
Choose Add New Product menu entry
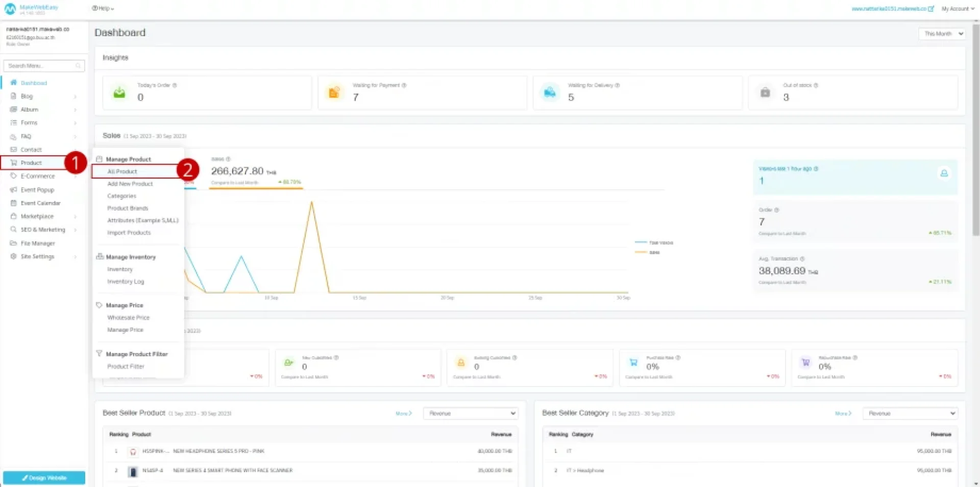tap(130, 184)
